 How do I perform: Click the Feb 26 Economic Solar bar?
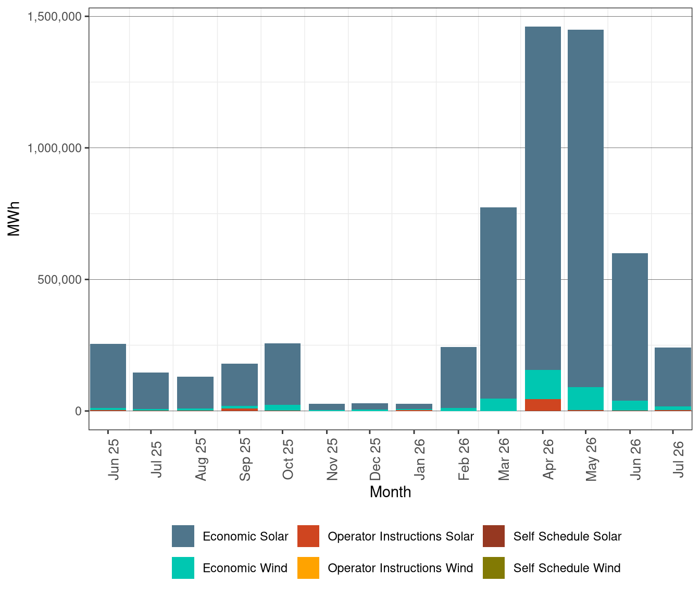point(458,377)
